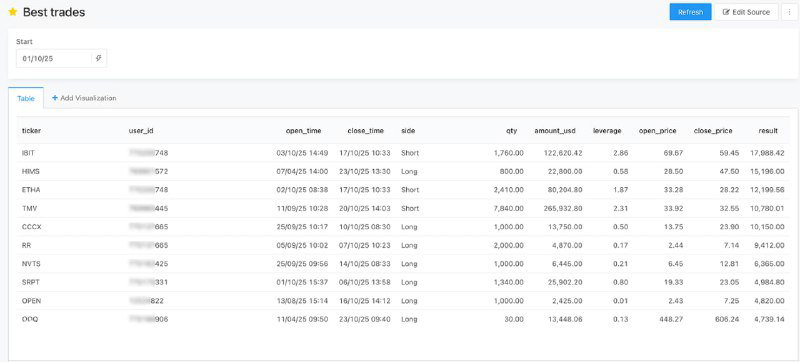
Task: Select the OPEN ticker cell
Action: pos(32,301)
